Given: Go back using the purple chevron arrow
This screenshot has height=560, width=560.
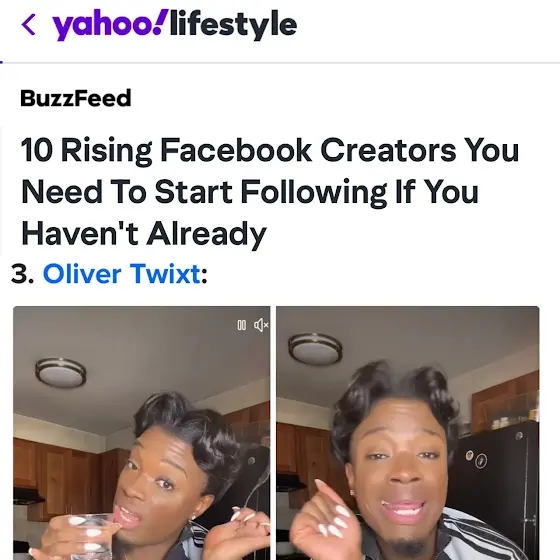Looking at the screenshot, I should (29, 25).
